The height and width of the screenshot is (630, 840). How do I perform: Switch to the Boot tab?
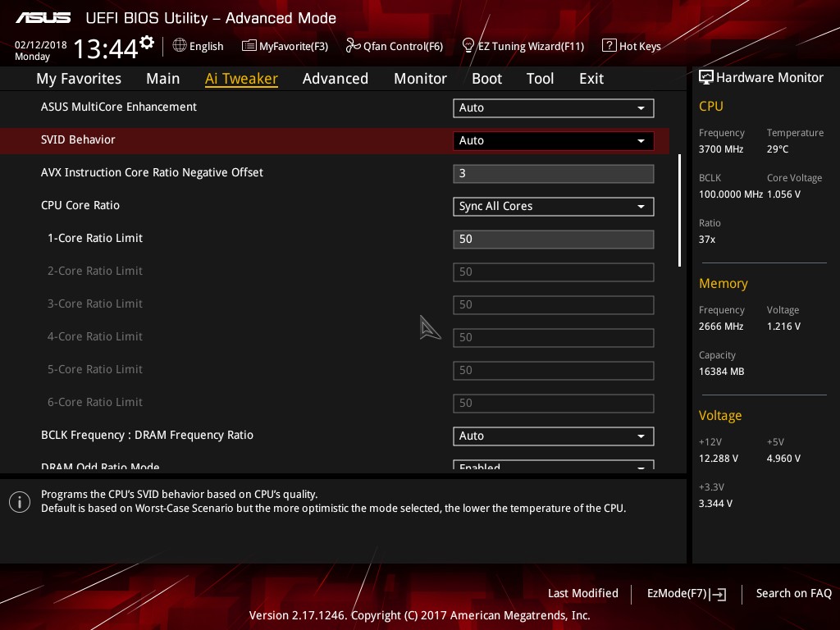[x=487, y=79]
